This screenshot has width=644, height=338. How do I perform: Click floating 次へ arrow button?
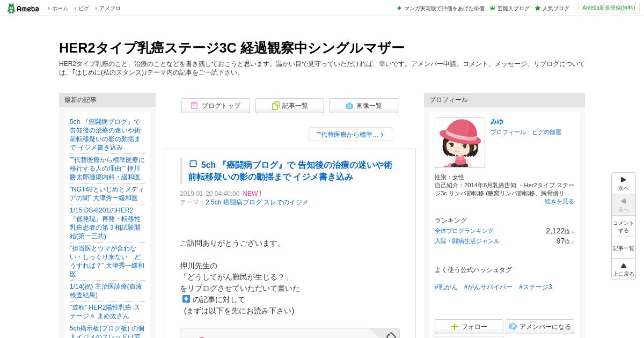pos(624,183)
